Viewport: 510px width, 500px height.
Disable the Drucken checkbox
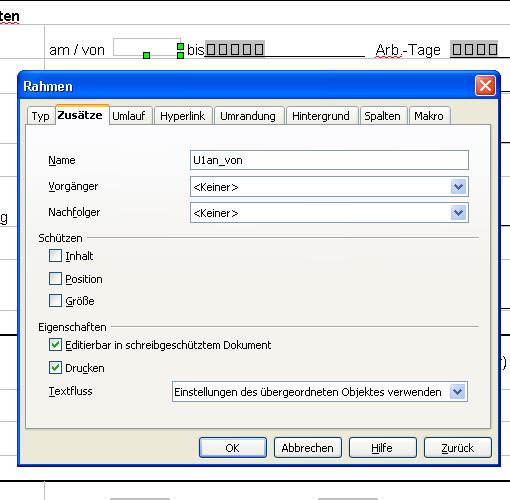pos(55,368)
